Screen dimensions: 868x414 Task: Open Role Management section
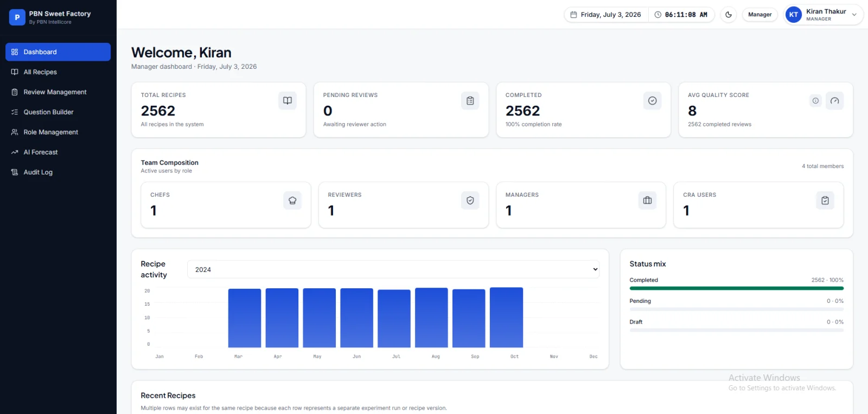pos(58,132)
